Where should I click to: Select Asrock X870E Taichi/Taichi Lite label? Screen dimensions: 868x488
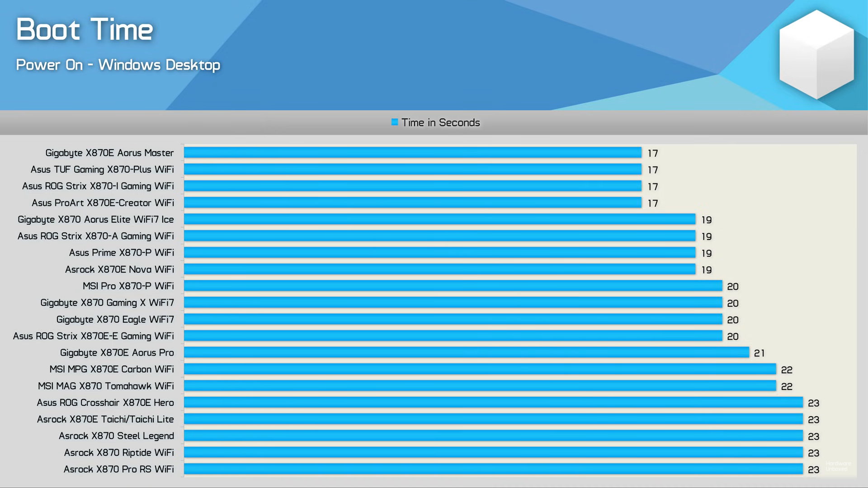tap(105, 419)
